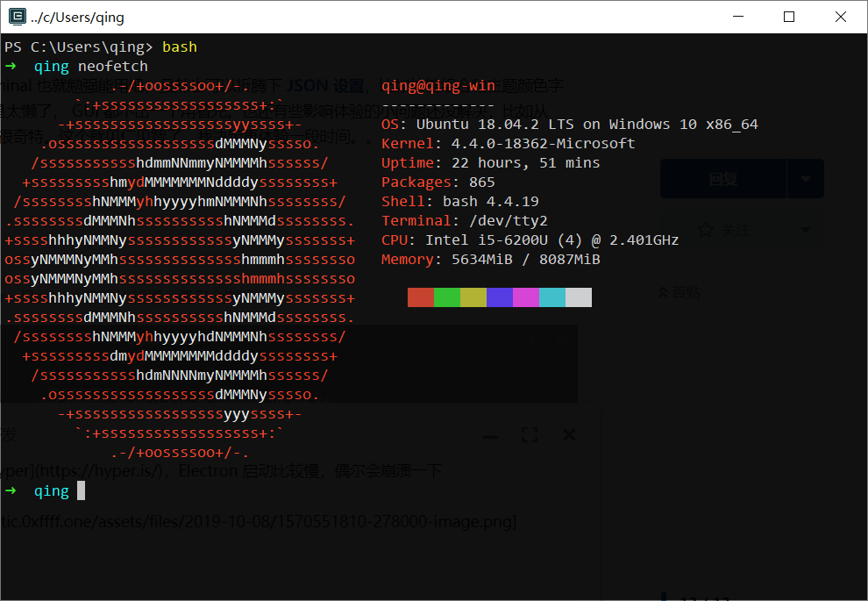Select the magenta color block in neofetch output
Viewport: 868px width, 601px height.
[526, 297]
